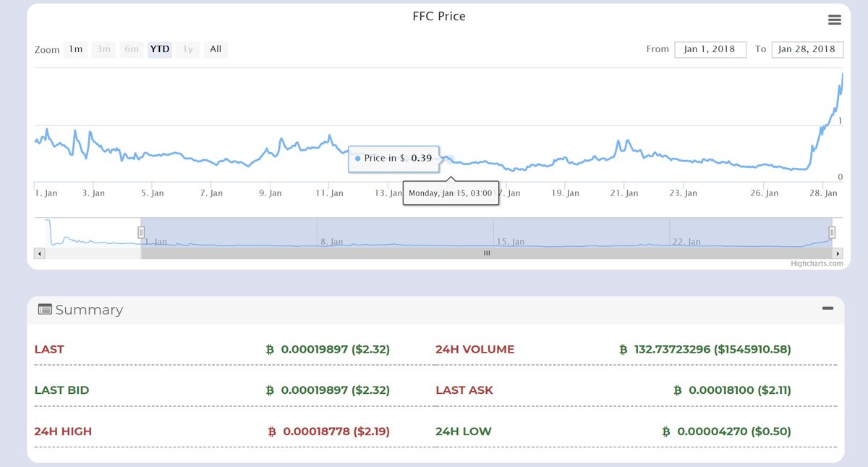Click the 24H LOW label

[x=463, y=432]
